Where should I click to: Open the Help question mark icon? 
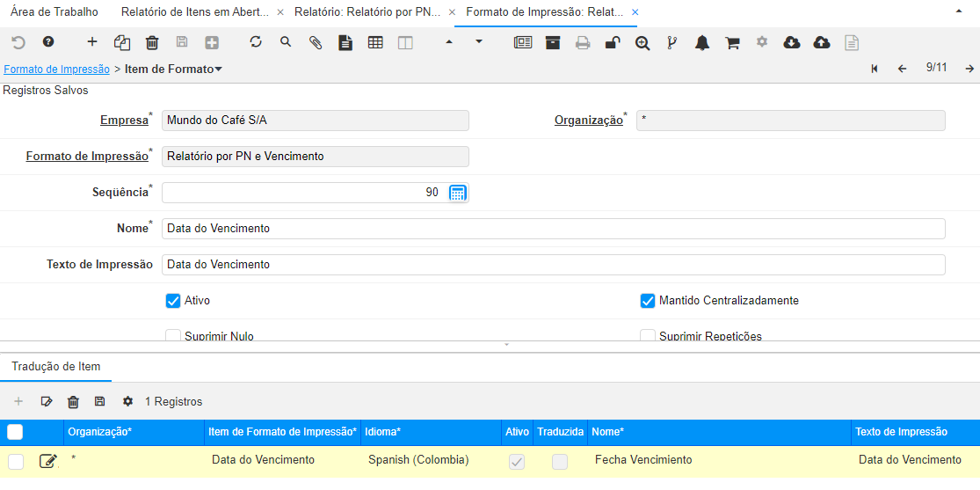click(48, 42)
